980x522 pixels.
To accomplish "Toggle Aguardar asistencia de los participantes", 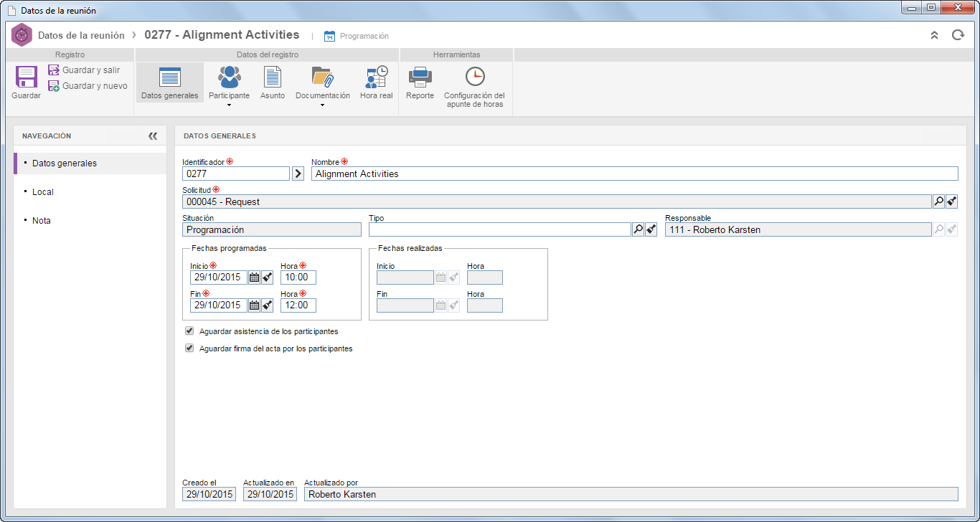I will coord(189,331).
